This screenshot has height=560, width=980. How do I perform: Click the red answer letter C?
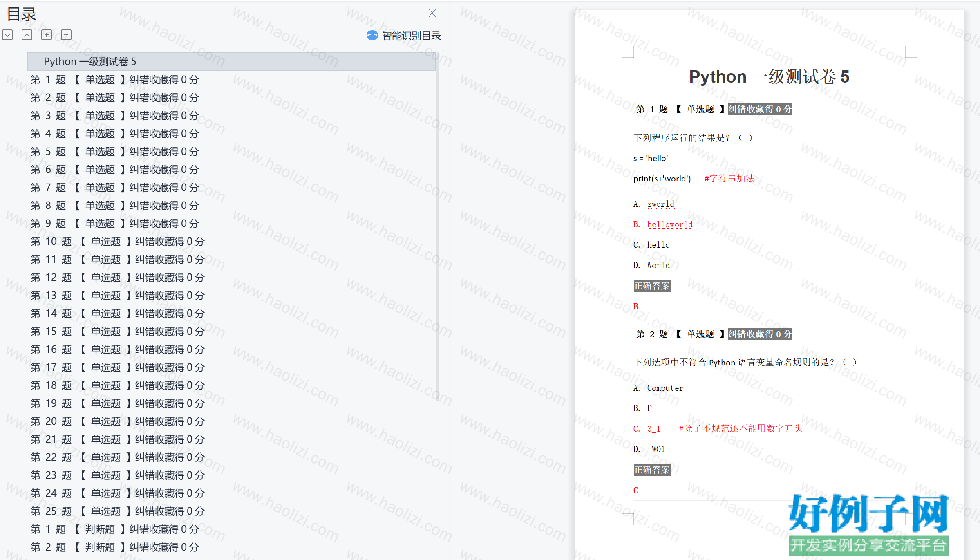636,491
